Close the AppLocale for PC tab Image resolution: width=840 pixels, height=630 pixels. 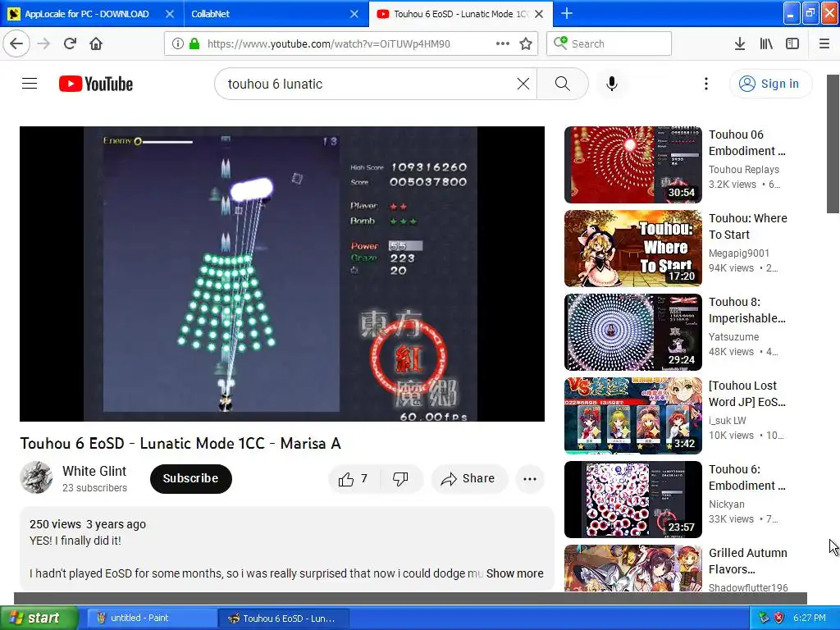pos(169,14)
